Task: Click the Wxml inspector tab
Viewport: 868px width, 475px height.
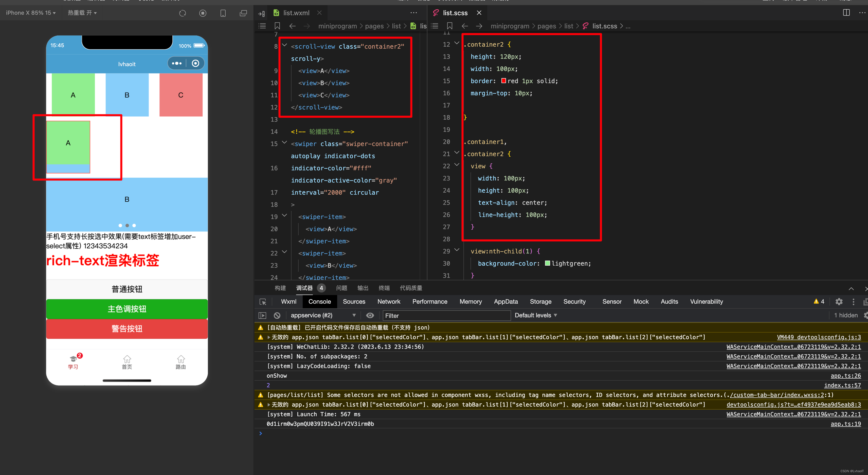Action: click(x=288, y=301)
